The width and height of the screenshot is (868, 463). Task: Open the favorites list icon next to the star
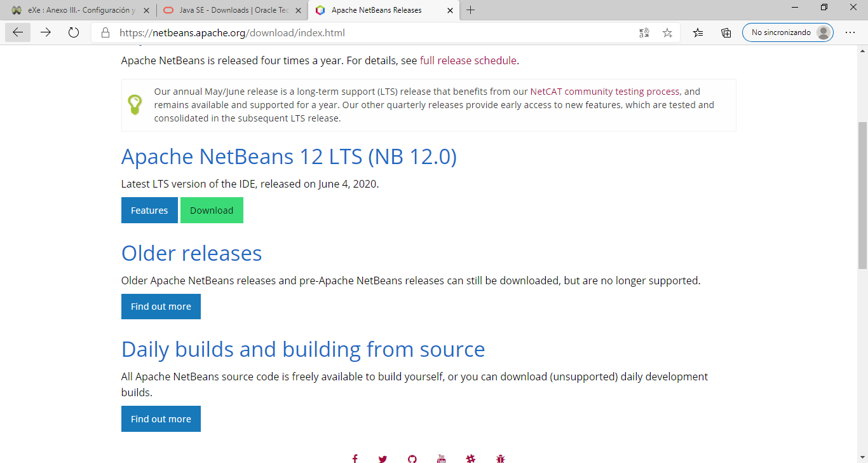tap(698, 32)
